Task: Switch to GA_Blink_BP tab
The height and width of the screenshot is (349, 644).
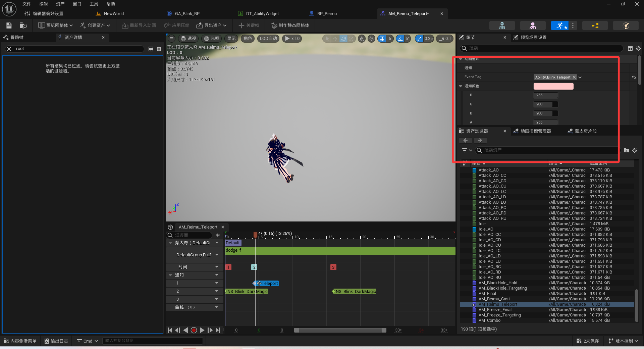Action: (187, 14)
